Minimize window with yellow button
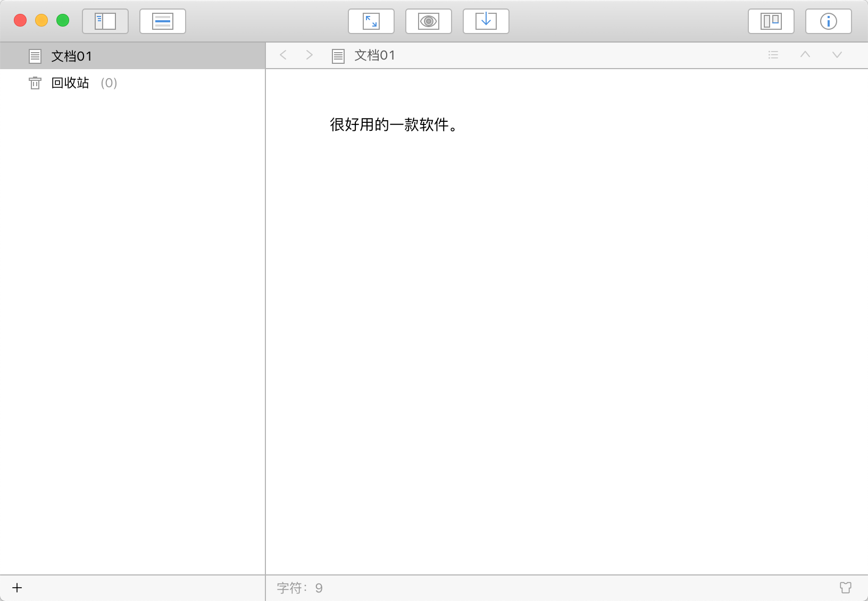 (x=41, y=20)
